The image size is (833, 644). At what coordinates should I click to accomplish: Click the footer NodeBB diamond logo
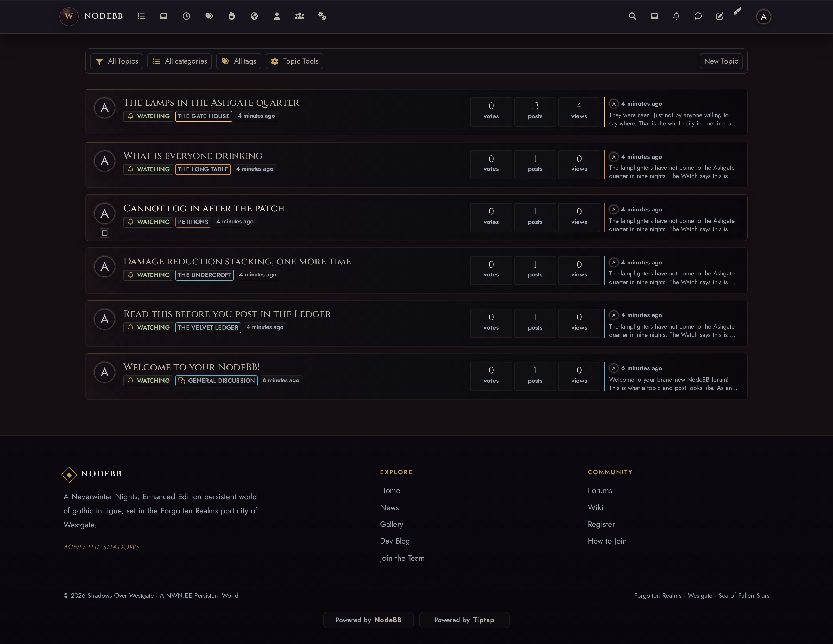point(69,475)
